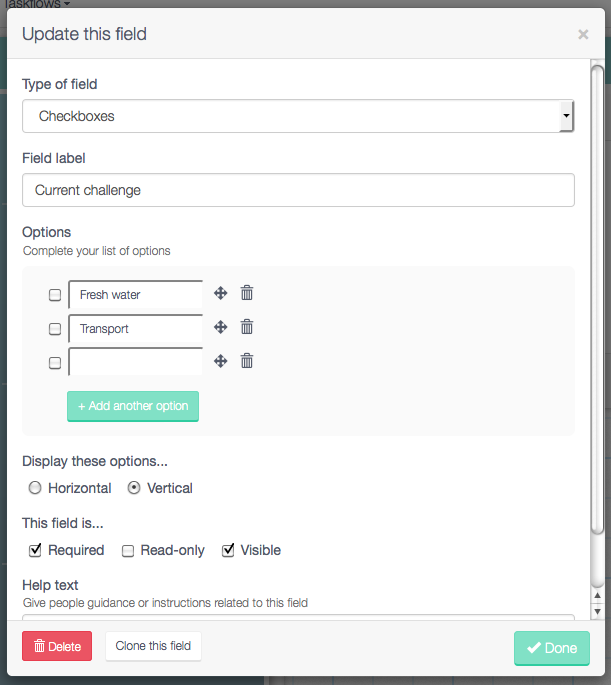Click Clone this field button

[x=153, y=646]
